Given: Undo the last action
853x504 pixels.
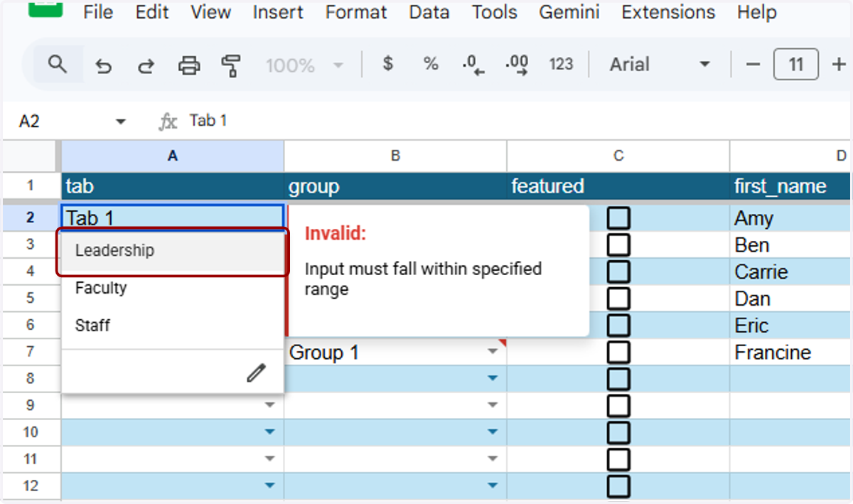Looking at the screenshot, I should pos(104,65).
